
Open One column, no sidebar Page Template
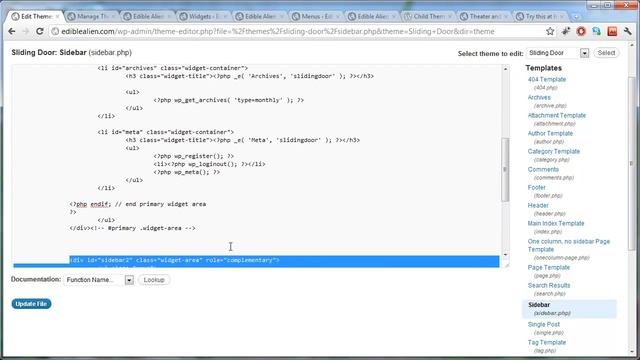coord(569,245)
